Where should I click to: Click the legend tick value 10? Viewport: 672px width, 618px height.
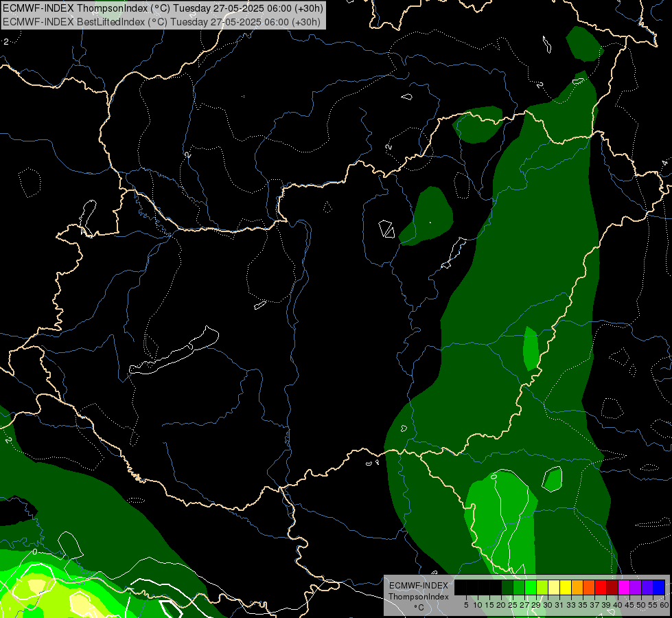478,605
